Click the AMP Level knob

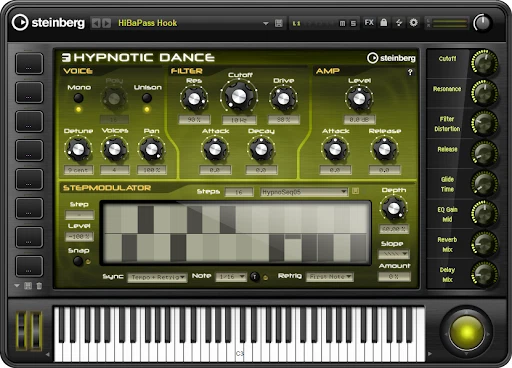coord(359,99)
